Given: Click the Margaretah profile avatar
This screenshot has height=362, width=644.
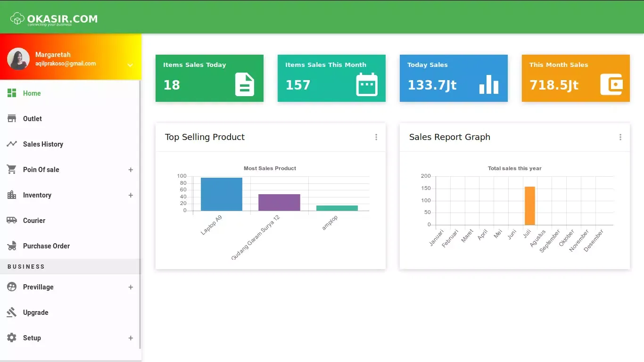Looking at the screenshot, I should tap(18, 59).
